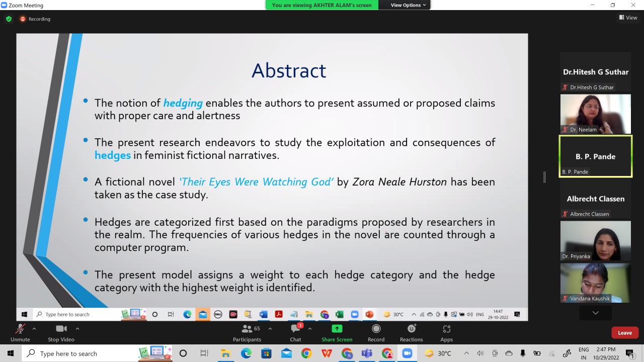Select B. P. Pande's video thumbnail
The height and width of the screenshot is (362, 644).
(596, 156)
